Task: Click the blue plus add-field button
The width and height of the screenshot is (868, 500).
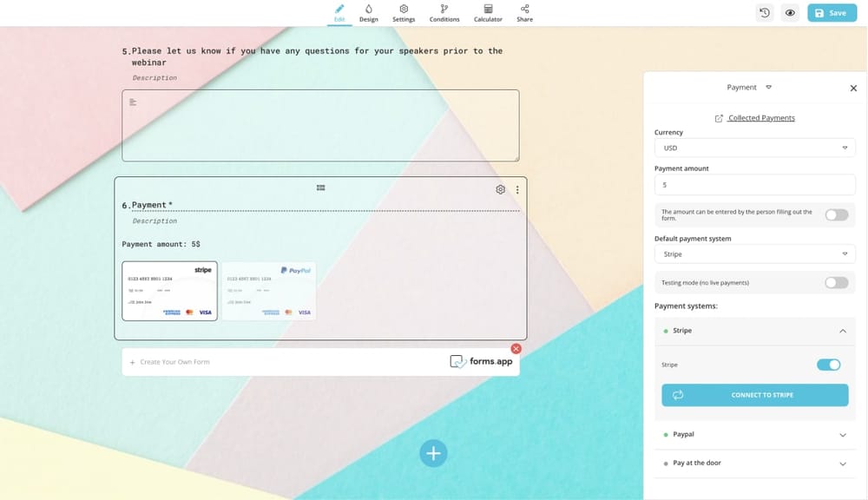Action: tap(433, 452)
